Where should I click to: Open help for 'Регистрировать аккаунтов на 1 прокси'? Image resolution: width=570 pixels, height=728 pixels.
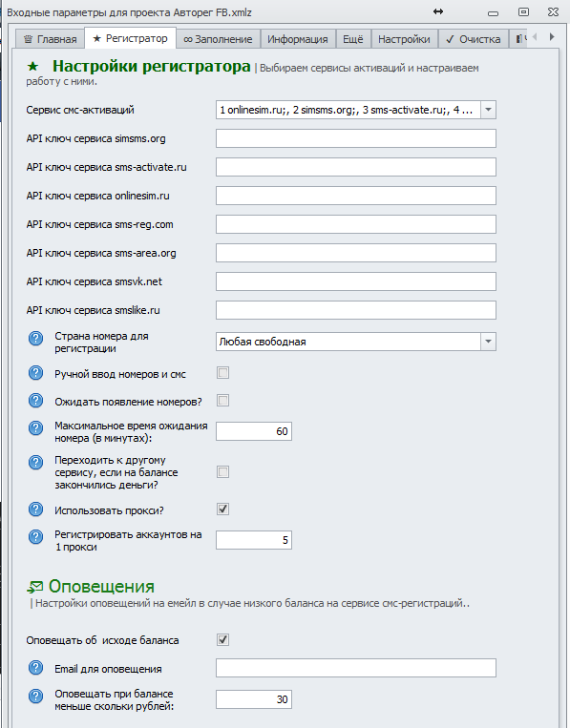click(35, 537)
